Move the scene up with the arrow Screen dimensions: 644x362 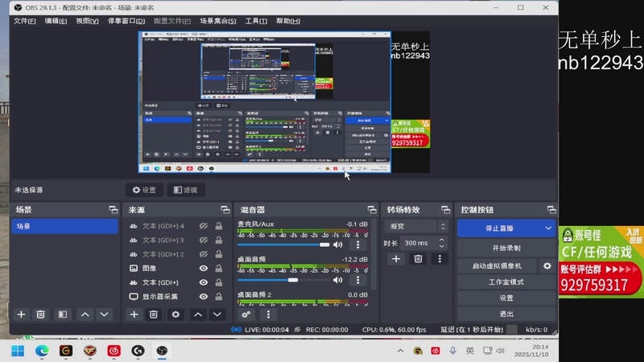[85, 315]
